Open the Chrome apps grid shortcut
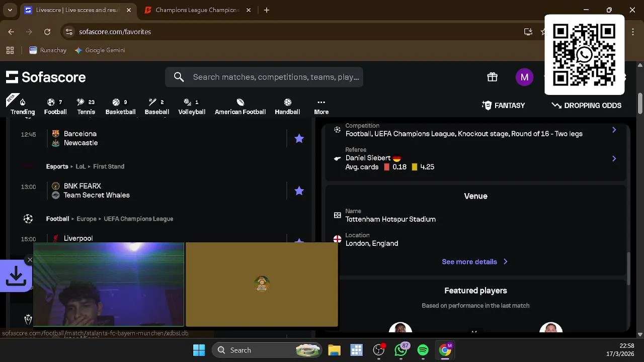The width and height of the screenshot is (644, 362). click(10, 50)
